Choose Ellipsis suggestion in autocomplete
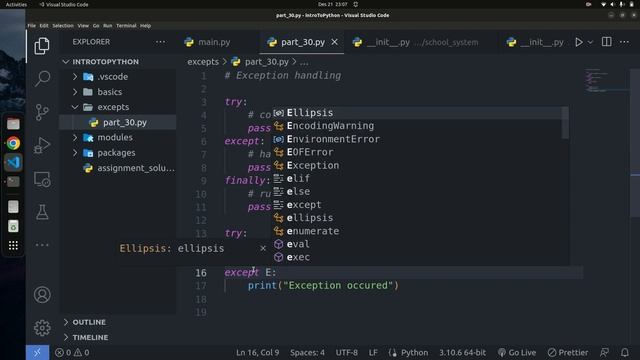640x360 pixels. pyautogui.click(x=417, y=113)
